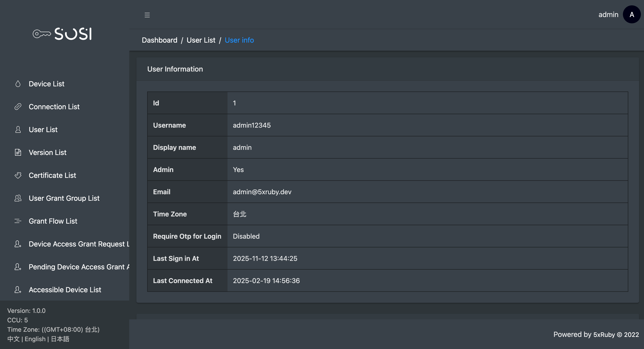Click the user-plus icon beside Accessible Device List
Viewport: 644px width, 349px height.
[18, 290]
